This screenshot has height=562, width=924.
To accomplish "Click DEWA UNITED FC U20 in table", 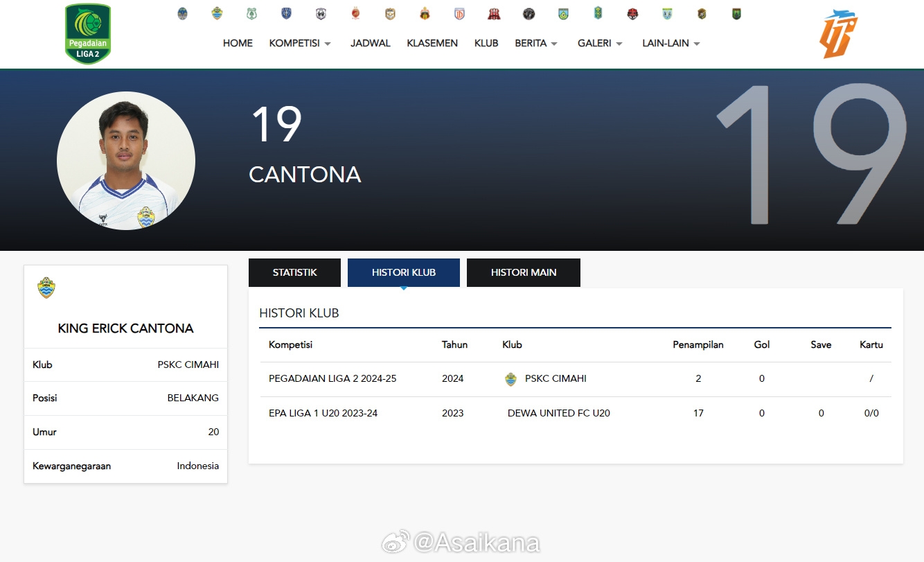I will point(558,413).
